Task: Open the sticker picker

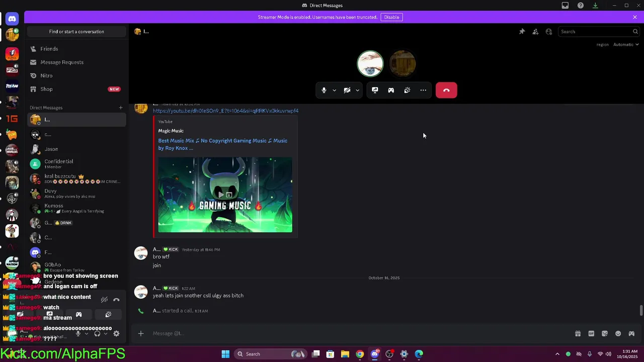Action: pos(605,333)
